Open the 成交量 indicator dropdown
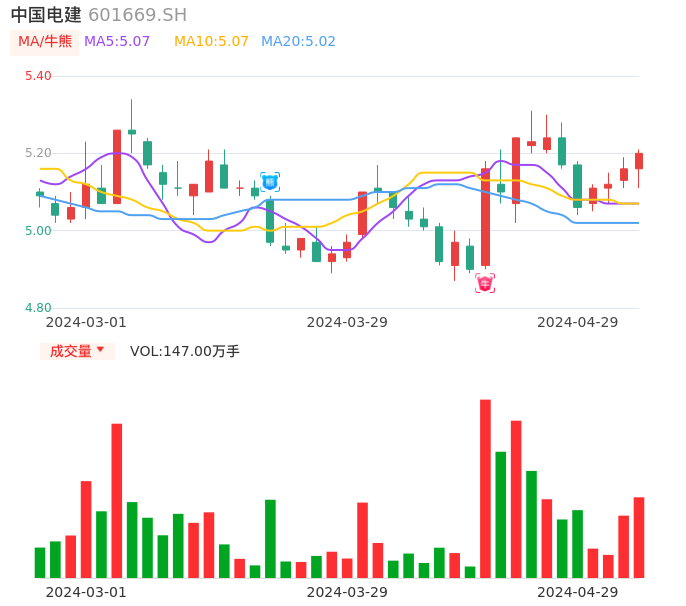The width and height of the screenshot is (686, 606). (x=77, y=351)
